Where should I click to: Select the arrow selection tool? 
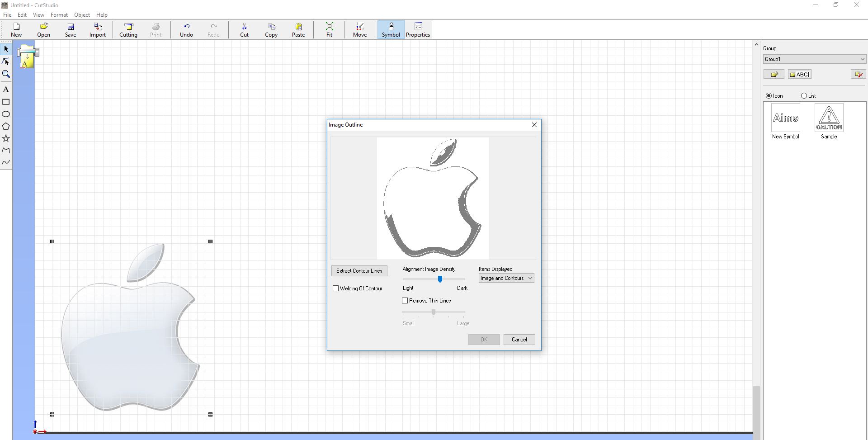coord(6,49)
